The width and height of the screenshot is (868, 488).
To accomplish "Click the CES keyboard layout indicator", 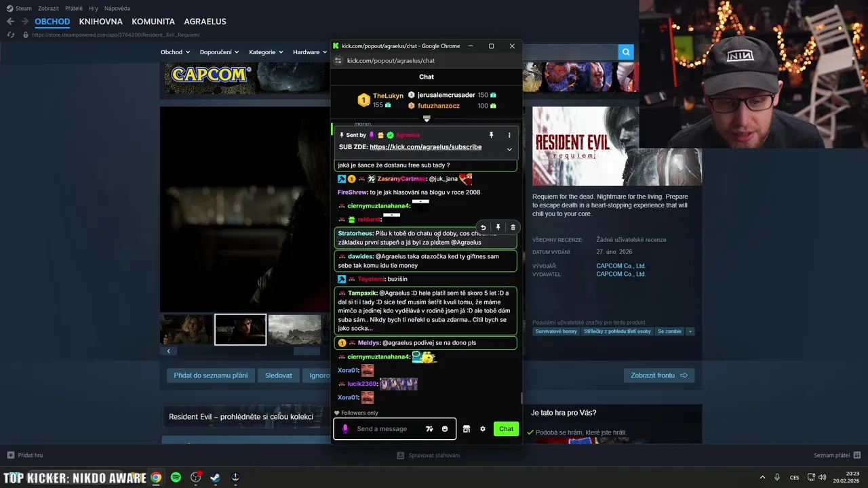I will (x=794, y=477).
